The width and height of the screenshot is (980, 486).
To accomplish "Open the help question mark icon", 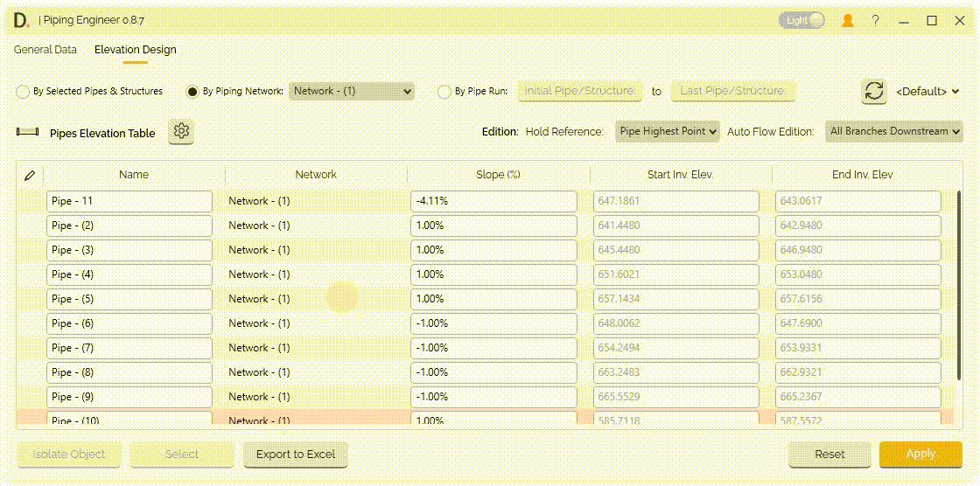I will pyautogui.click(x=875, y=20).
